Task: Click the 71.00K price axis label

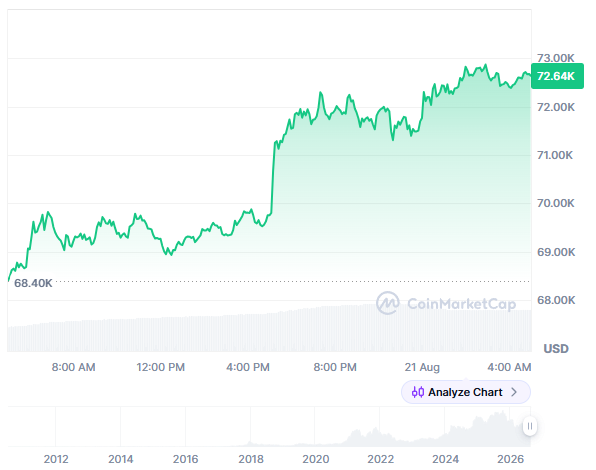Action: [555, 155]
